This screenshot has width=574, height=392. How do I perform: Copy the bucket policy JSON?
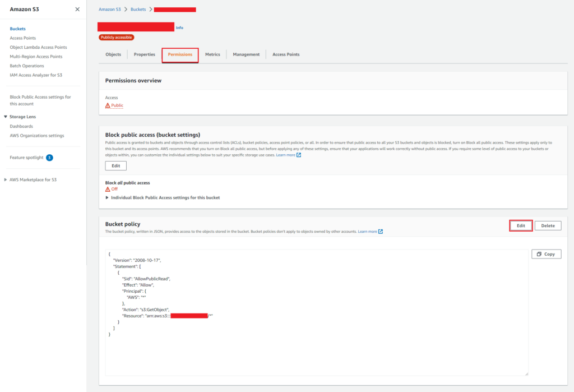(546, 254)
